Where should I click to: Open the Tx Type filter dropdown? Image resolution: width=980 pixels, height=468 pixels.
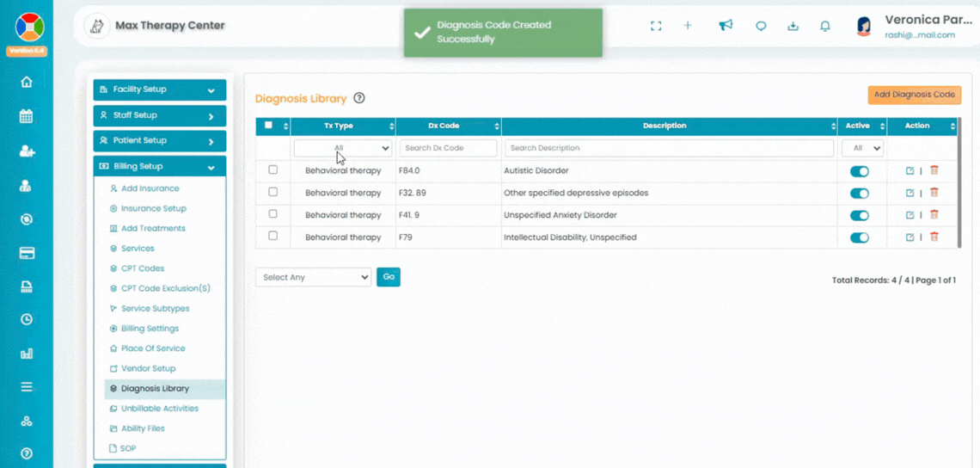pos(342,148)
